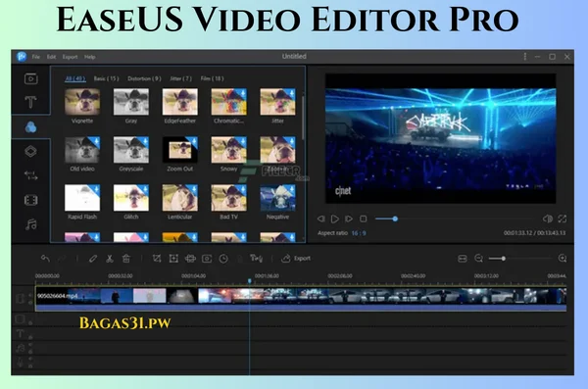Click the Export button in timeline toolbar
Image resolution: width=588 pixels, height=389 pixels.
click(296, 258)
